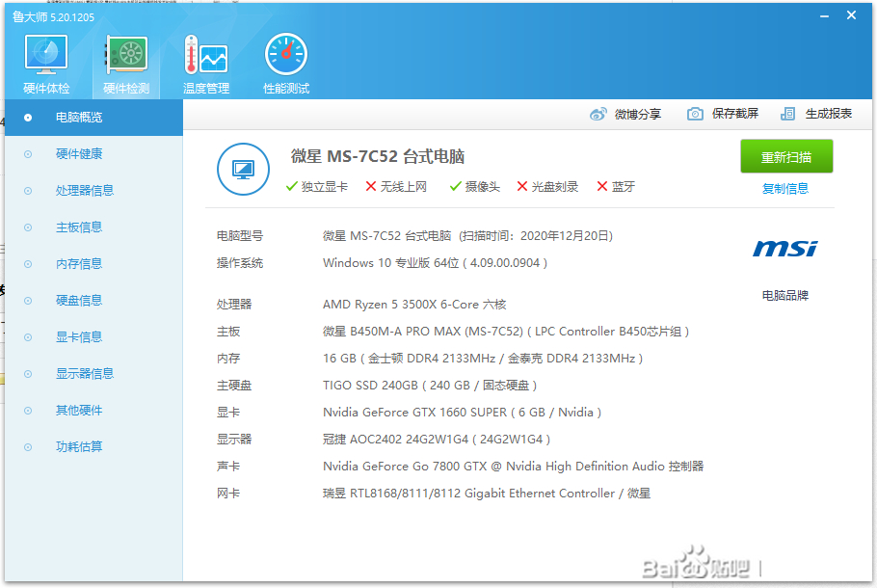877x588 pixels.
Task: Click the bullet icon beside 主板信息
Action: click(x=28, y=227)
